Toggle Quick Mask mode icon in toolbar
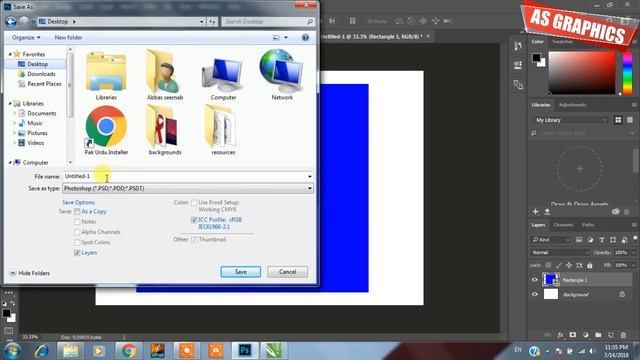Image resolution: width=640 pixels, height=360 pixels. click(x=9, y=331)
